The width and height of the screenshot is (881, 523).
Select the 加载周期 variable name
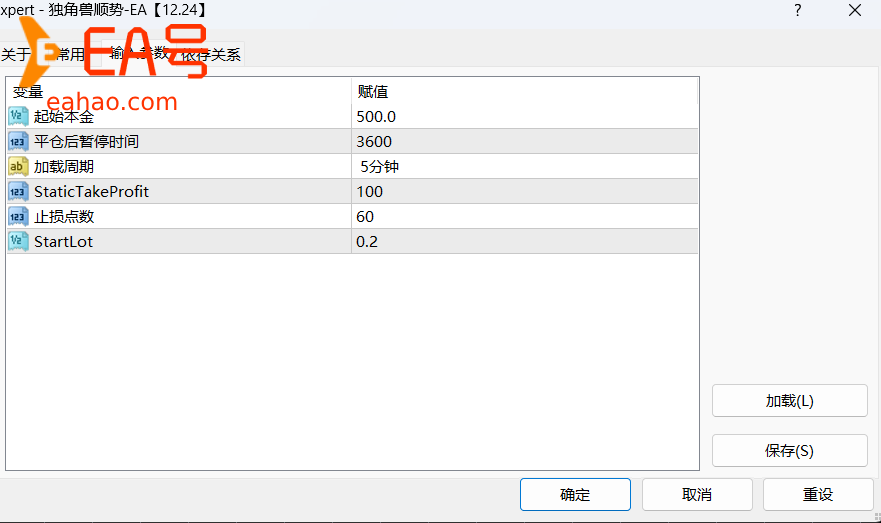pyautogui.click(x=63, y=166)
